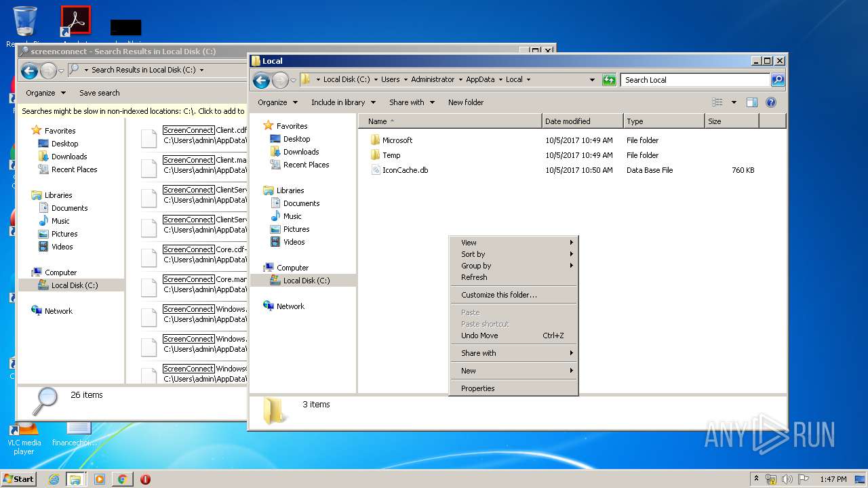
Task: Open the Group by submenu
Action: [x=513, y=266]
